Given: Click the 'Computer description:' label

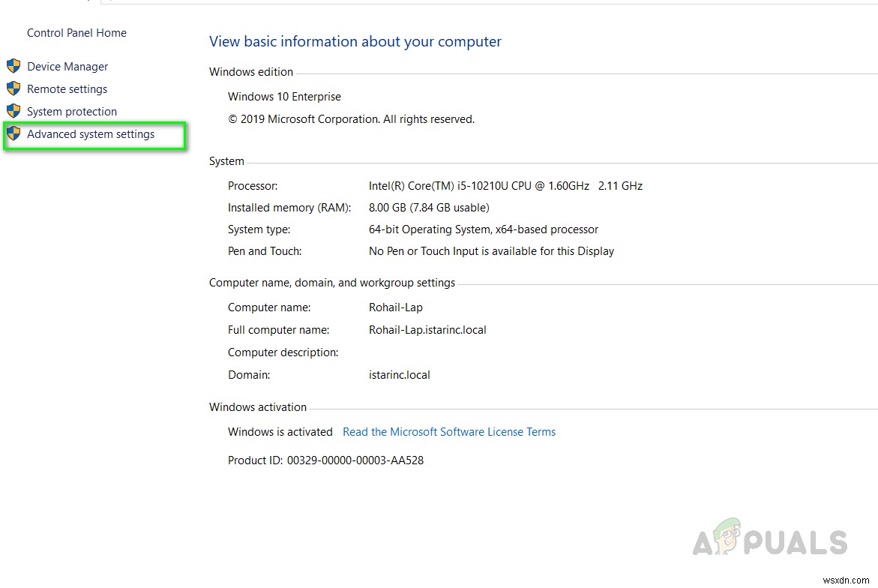Looking at the screenshot, I should (x=283, y=352).
